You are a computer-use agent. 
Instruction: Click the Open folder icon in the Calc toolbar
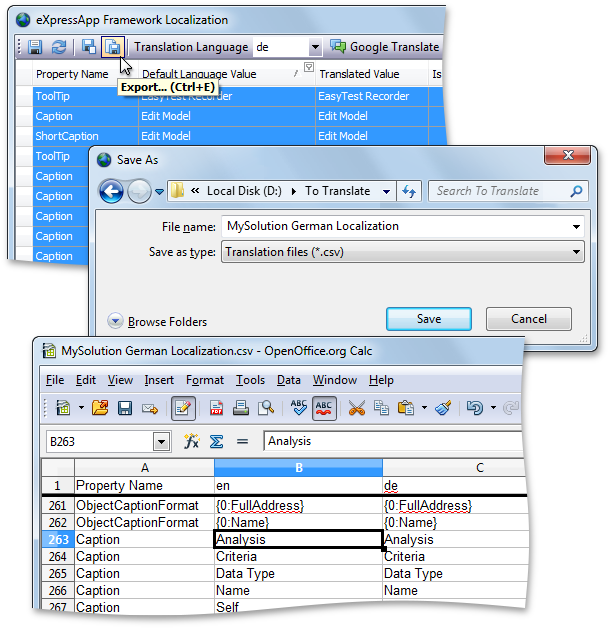[x=100, y=408]
